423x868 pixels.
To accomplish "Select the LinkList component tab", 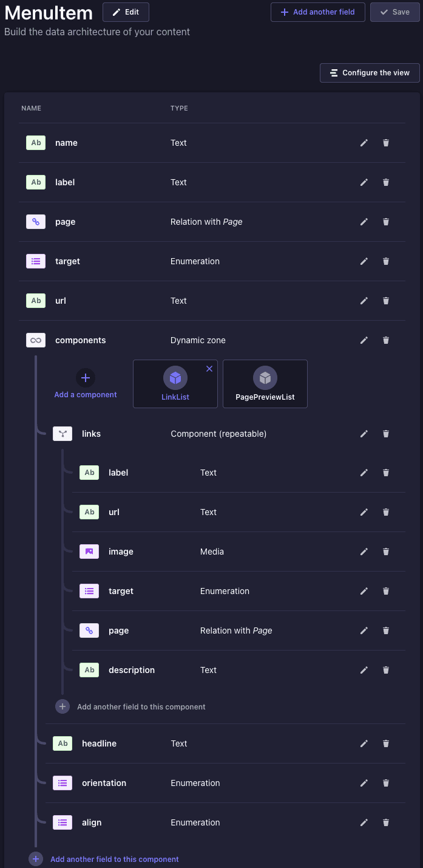I will pos(175,384).
